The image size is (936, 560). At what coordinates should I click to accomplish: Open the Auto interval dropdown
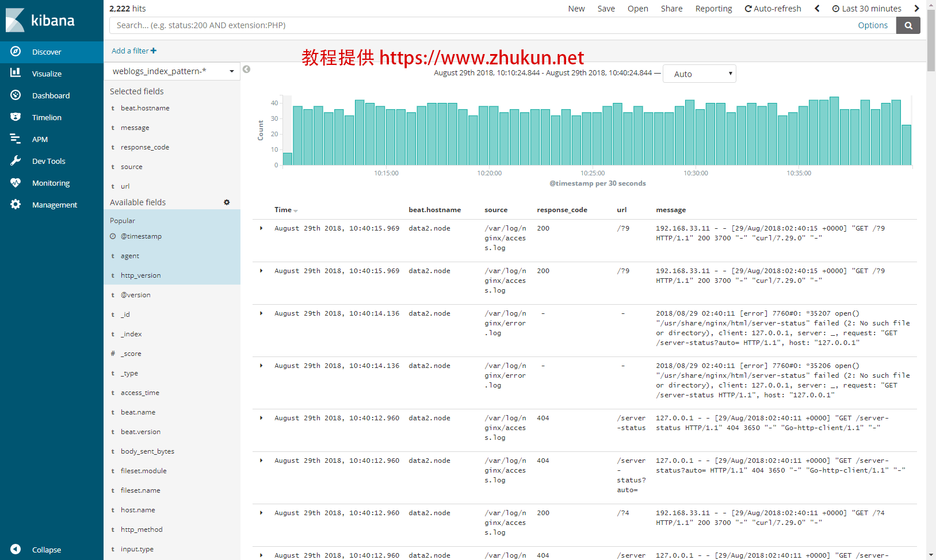(699, 74)
